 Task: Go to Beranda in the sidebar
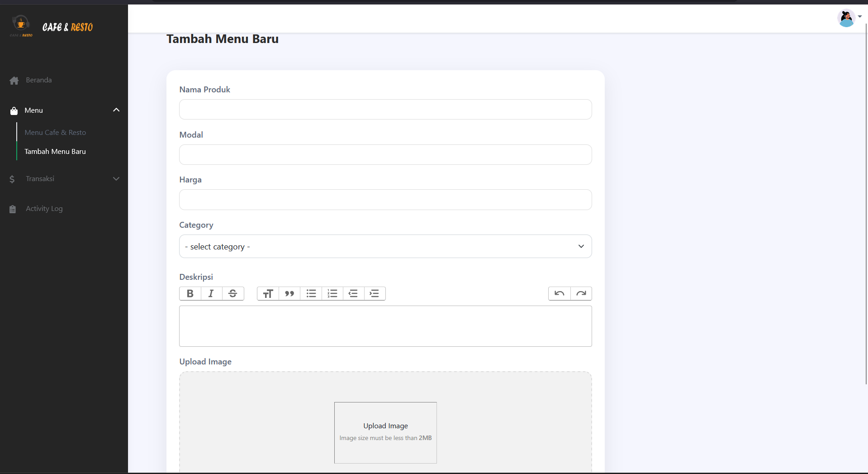[x=39, y=80]
